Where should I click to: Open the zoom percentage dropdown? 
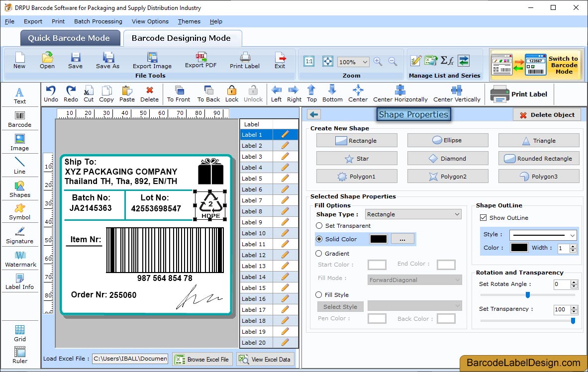(x=365, y=62)
